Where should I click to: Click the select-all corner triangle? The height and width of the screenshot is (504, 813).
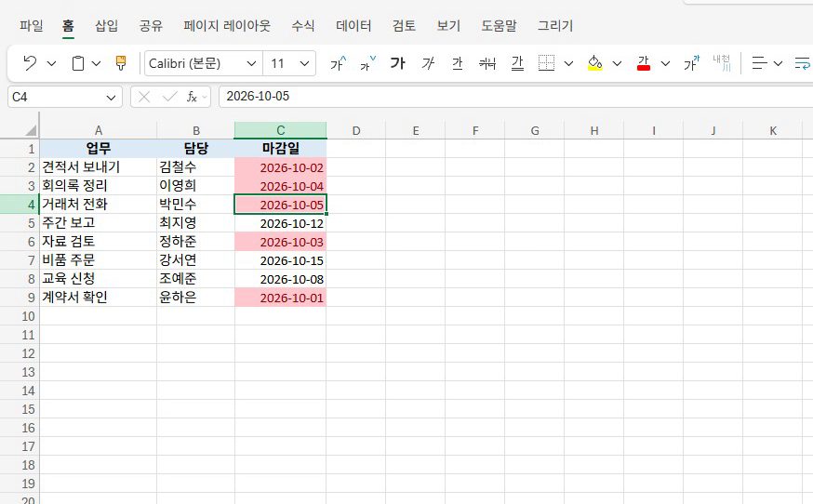(x=31, y=130)
